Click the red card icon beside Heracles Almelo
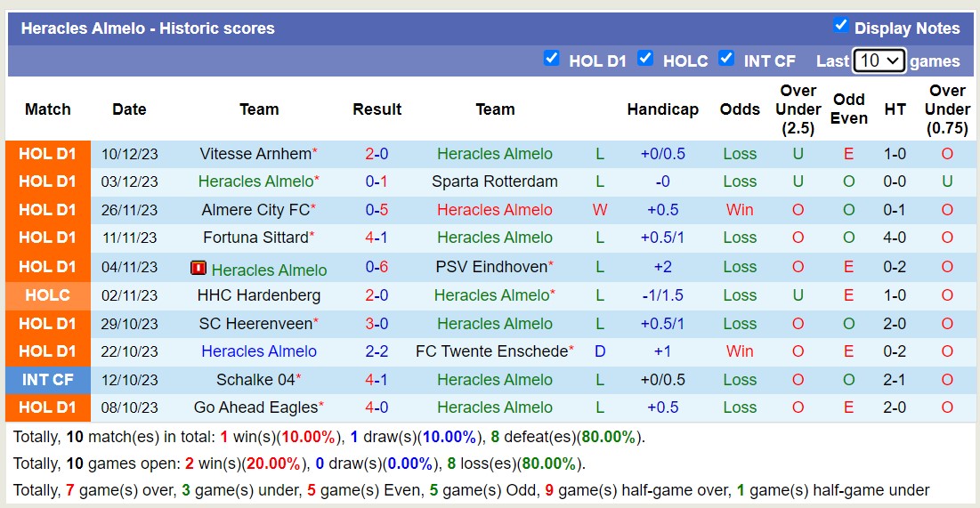Screen dimensions: 980x508 point(198,269)
